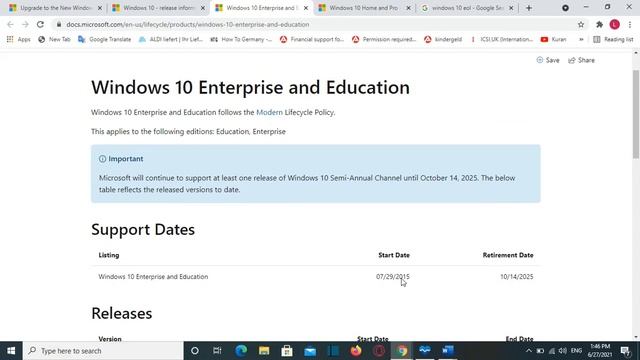The image size is (640, 360).
Task: Click the browser back arrow
Action: pos(10,24)
